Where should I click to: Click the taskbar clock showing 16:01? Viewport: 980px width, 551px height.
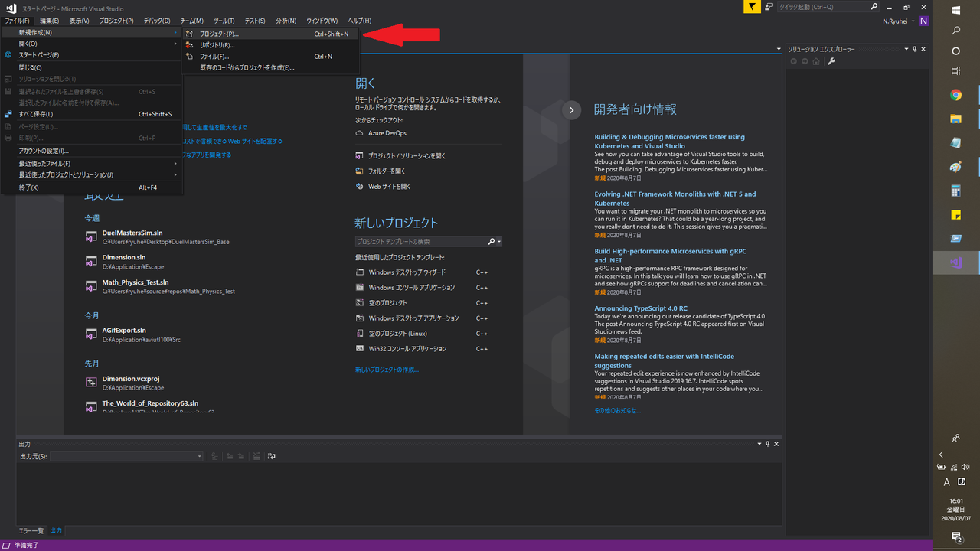pyautogui.click(x=955, y=500)
